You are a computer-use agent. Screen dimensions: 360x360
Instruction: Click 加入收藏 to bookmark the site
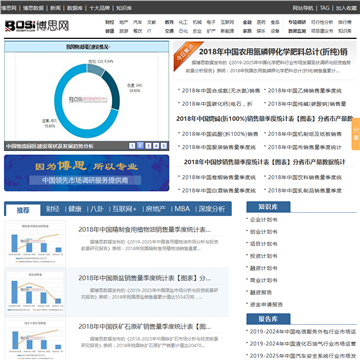tap(346, 8)
